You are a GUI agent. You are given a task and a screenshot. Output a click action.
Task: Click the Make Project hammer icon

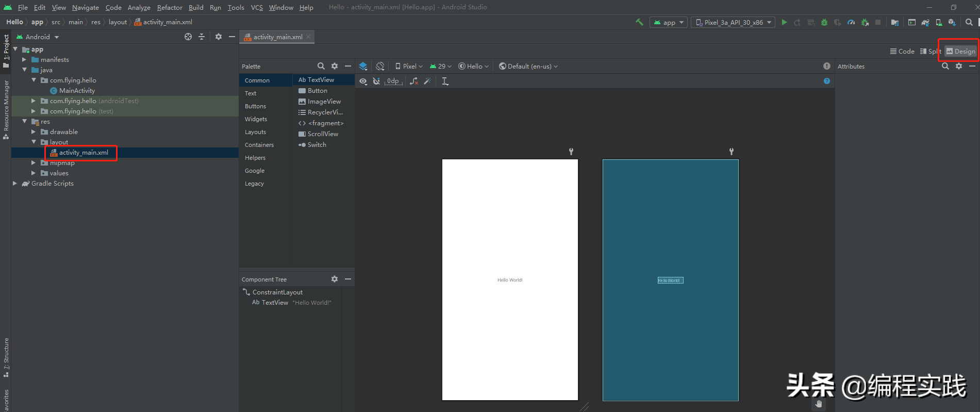click(640, 22)
